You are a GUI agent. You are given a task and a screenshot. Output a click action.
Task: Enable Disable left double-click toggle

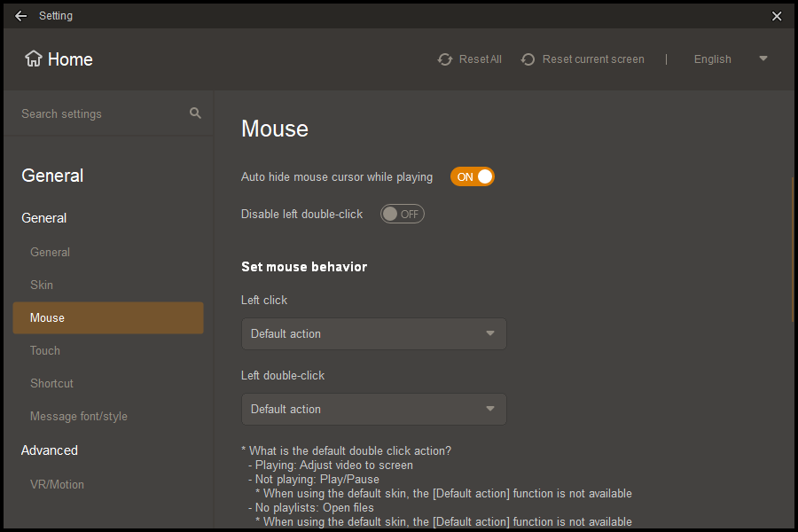point(403,214)
